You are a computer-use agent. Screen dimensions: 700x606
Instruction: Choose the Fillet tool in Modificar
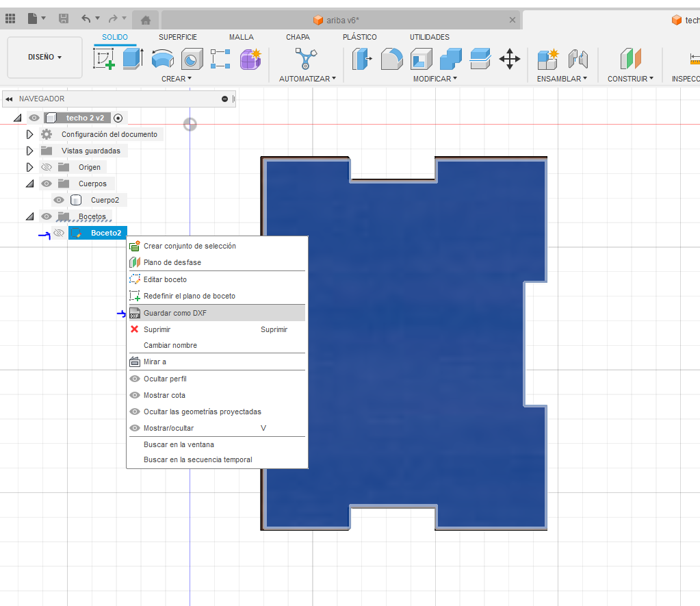coord(391,59)
